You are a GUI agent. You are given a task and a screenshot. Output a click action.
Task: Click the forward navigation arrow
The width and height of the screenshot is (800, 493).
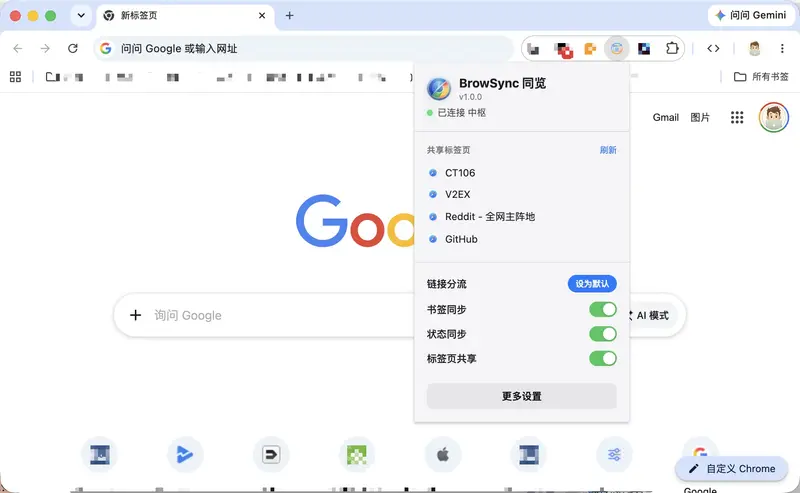coord(45,48)
